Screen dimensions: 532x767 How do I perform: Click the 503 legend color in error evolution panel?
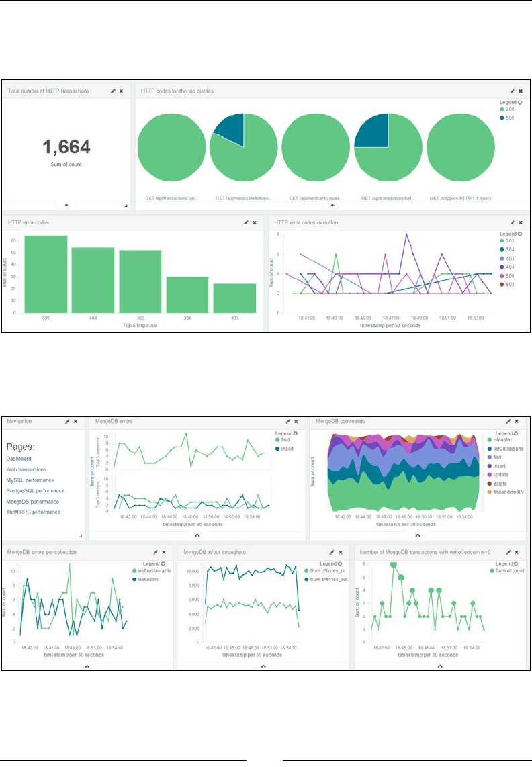[502, 285]
